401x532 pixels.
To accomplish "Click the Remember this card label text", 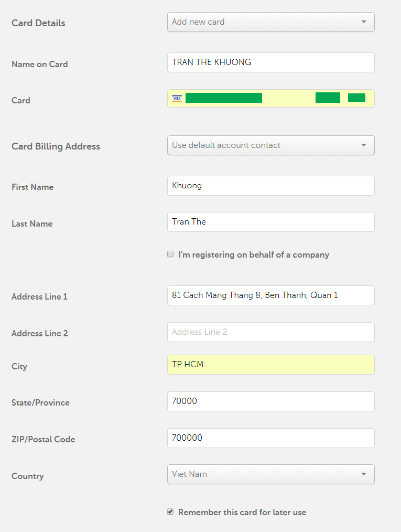I will click(x=242, y=512).
